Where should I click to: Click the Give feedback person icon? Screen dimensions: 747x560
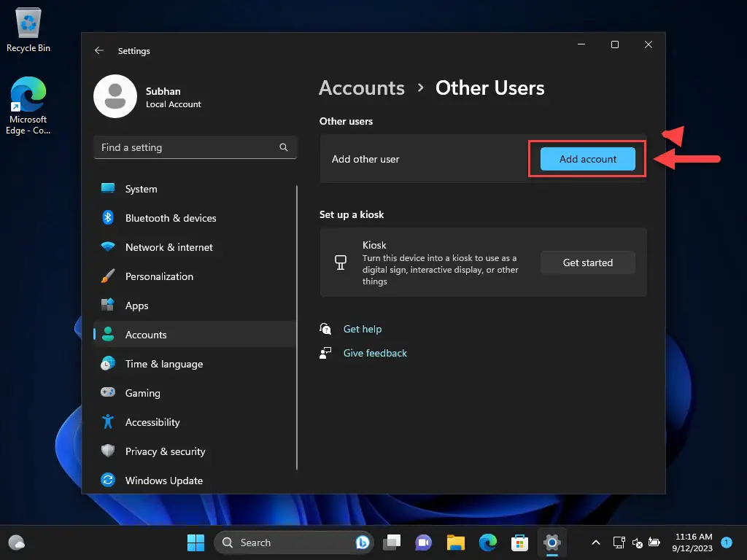point(325,353)
